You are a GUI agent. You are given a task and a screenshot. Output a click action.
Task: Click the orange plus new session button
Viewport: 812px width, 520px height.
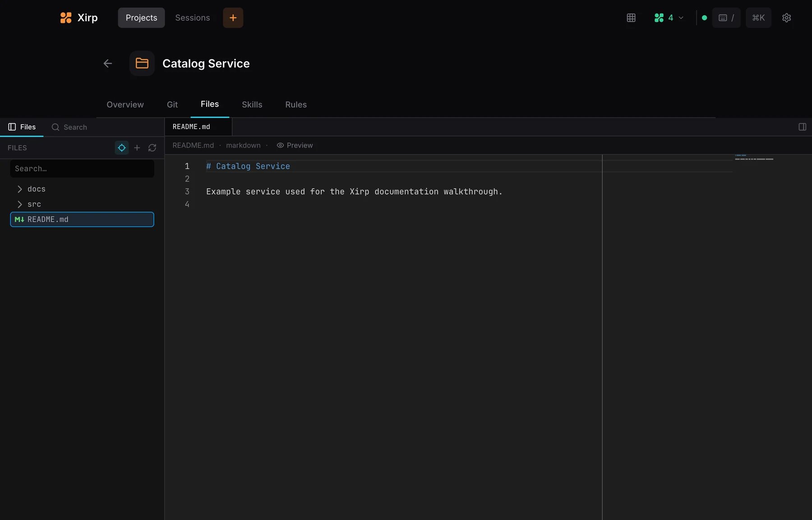233,18
